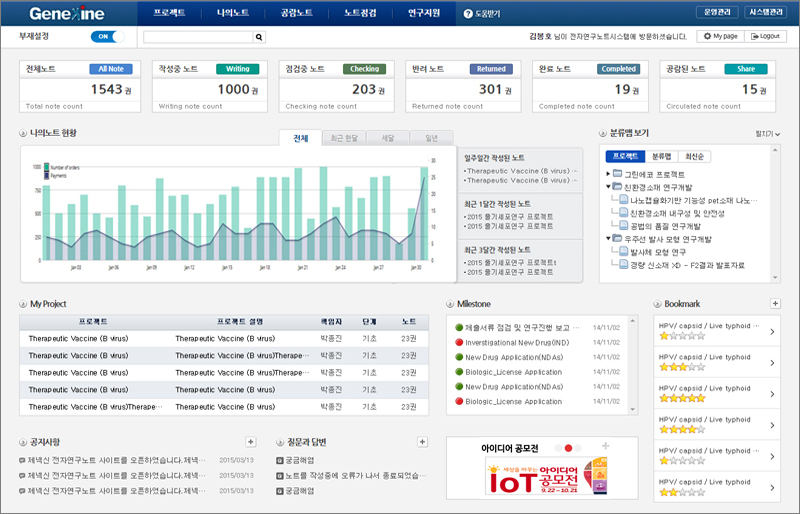Viewport: 800px width, 514px height.
Task: Click the banner carousel red indicator dot
Action: point(568,448)
